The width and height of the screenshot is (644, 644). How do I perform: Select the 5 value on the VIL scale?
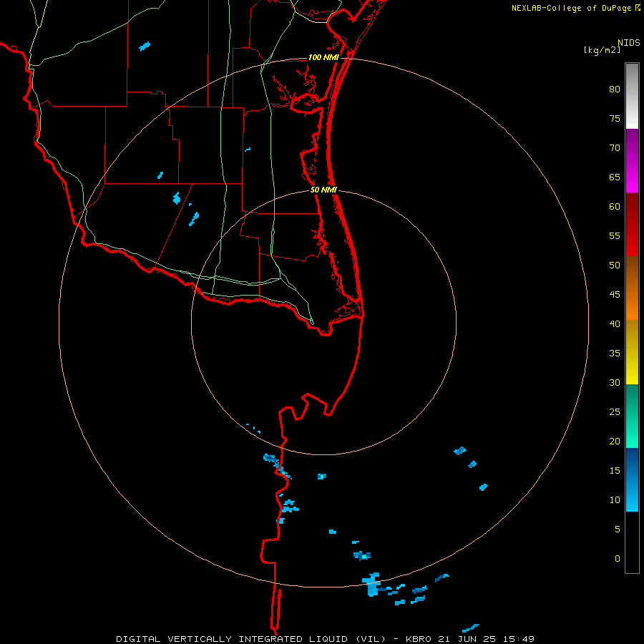point(618,529)
